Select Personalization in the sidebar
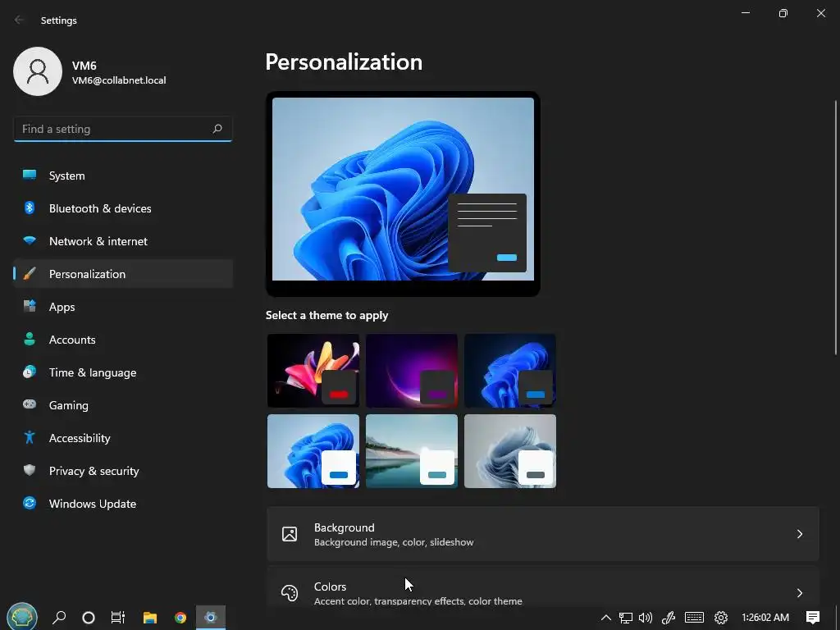The height and width of the screenshot is (630, 840). pos(123,274)
